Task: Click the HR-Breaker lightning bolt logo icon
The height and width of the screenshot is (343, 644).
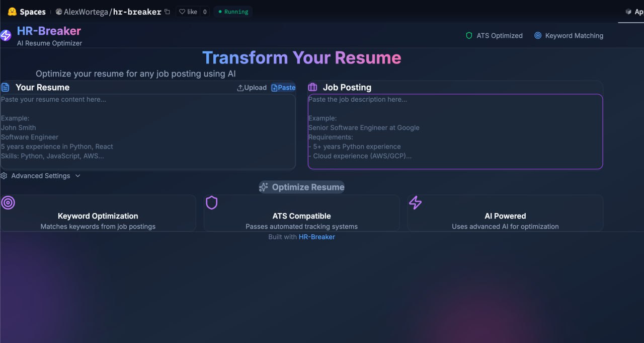Action: pos(6,35)
